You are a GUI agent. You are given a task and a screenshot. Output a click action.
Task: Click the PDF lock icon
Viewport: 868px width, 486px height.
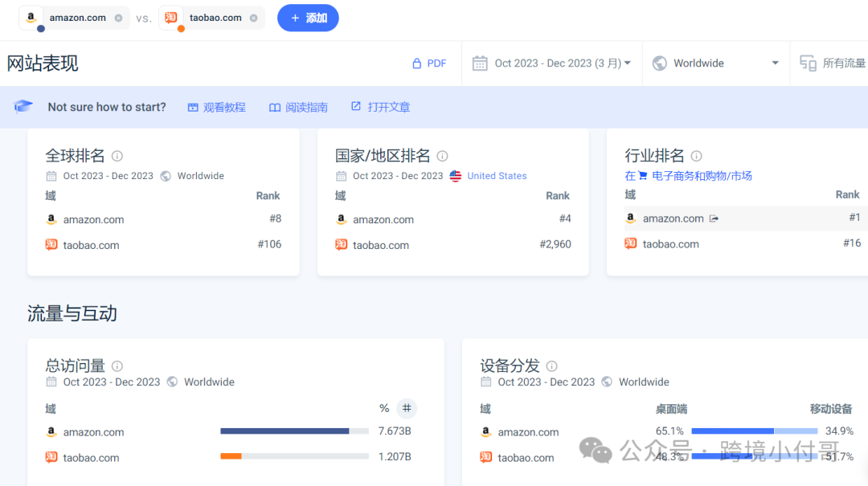click(x=417, y=63)
